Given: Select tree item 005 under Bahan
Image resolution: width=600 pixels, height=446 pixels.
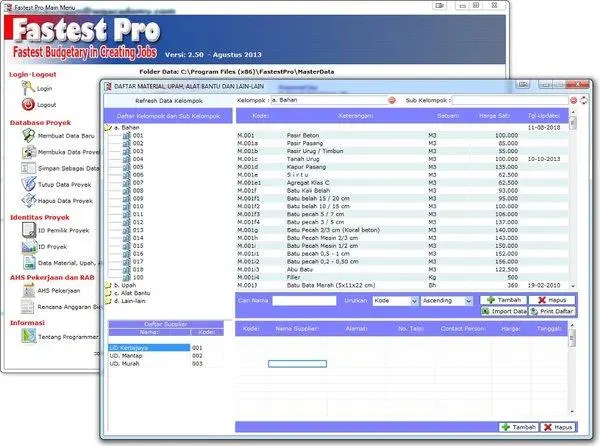Looking at the screenshot, I should click(x=138, y=167).
